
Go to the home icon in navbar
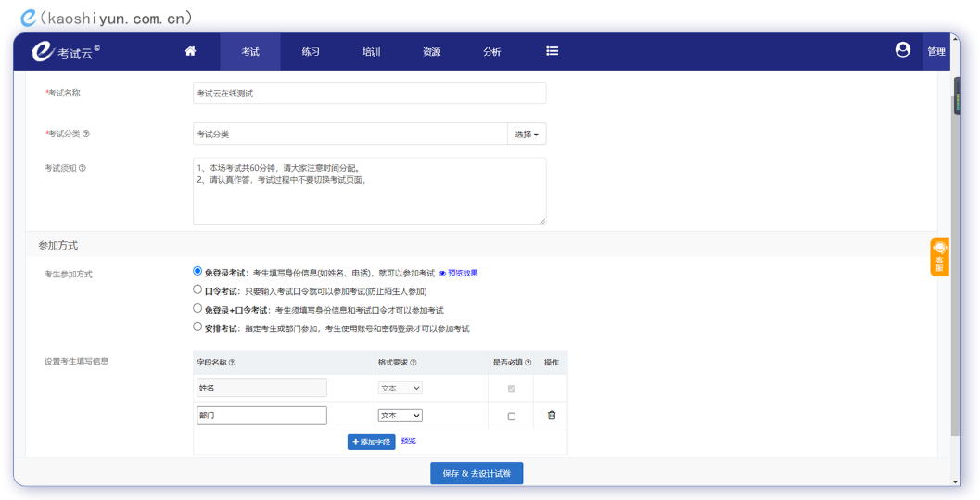point(190,51)
